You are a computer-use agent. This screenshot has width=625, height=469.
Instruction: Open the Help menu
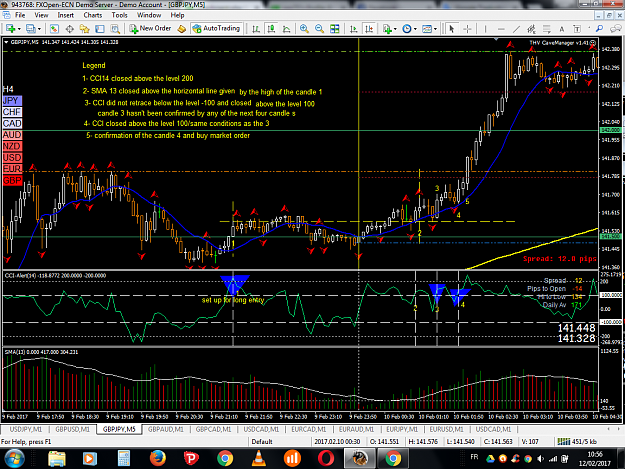click(x=177, y=15)
